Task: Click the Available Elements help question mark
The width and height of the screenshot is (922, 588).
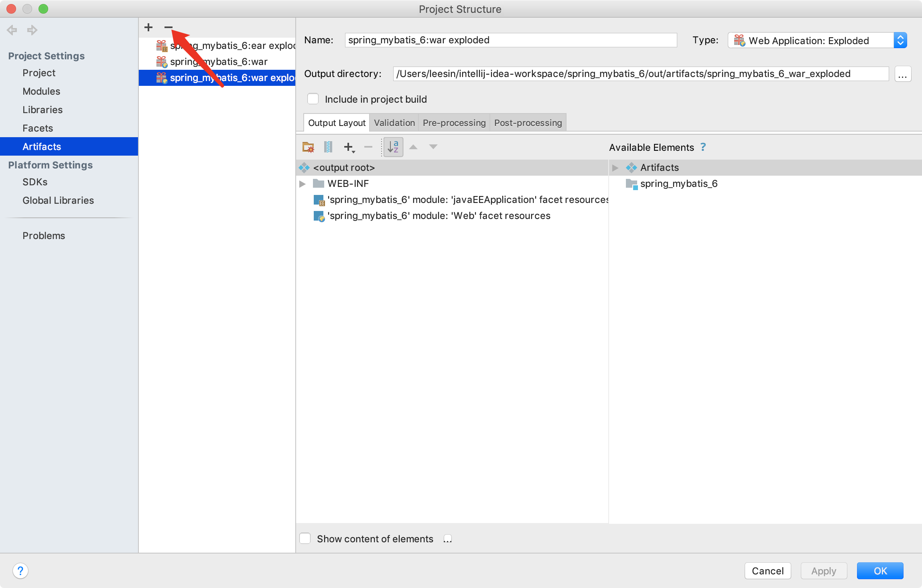Action: (x=703, y=147)
